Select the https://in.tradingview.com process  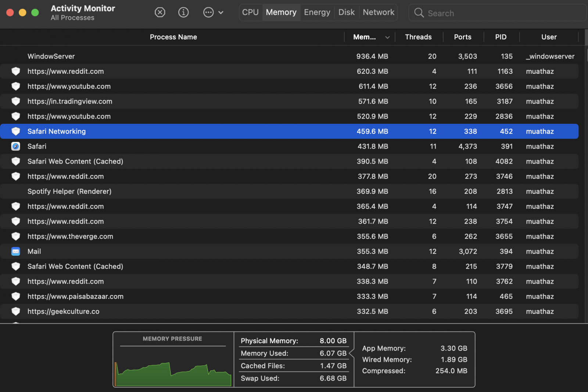tap(289, 101)
